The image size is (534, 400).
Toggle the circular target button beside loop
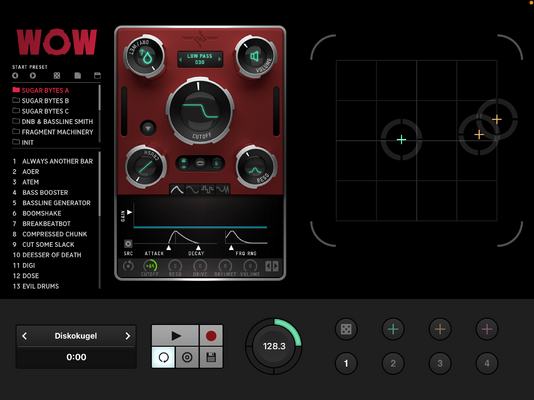pyautogui.click(x=187, y=357)
